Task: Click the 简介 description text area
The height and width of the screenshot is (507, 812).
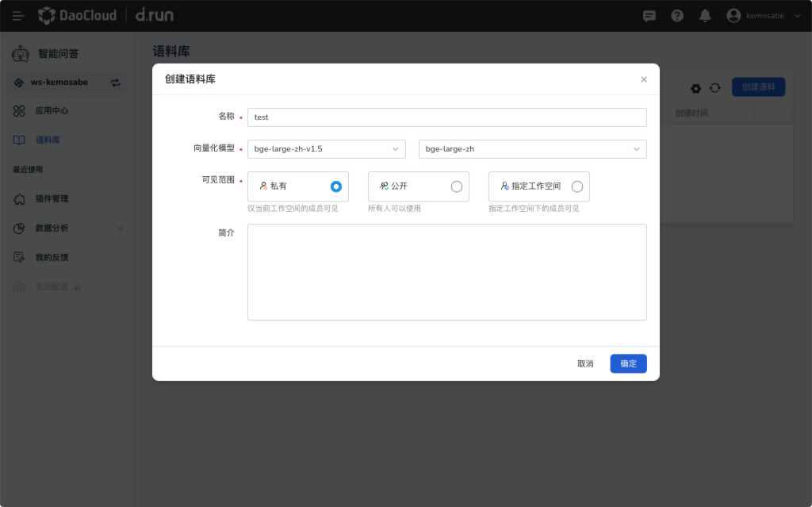Action: 447,272
